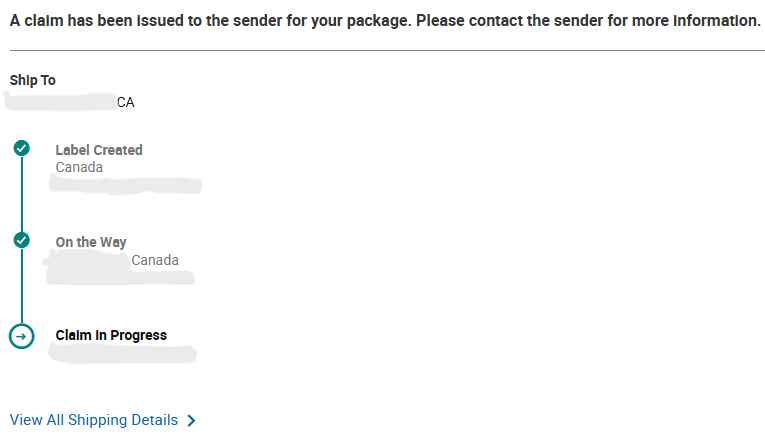
Task: Click the Claim in Progress arrow icon
Action: point(21,336)
